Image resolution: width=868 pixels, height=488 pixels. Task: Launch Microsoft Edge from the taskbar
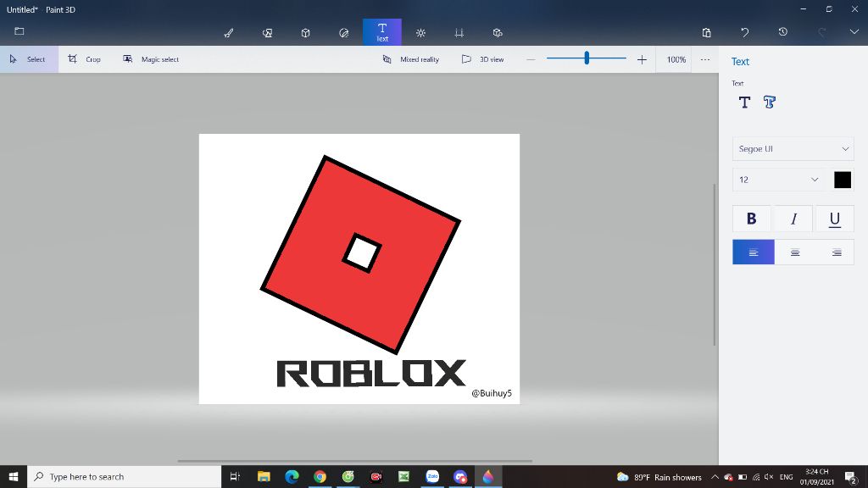pyautogui.click(x=292, y=476)
